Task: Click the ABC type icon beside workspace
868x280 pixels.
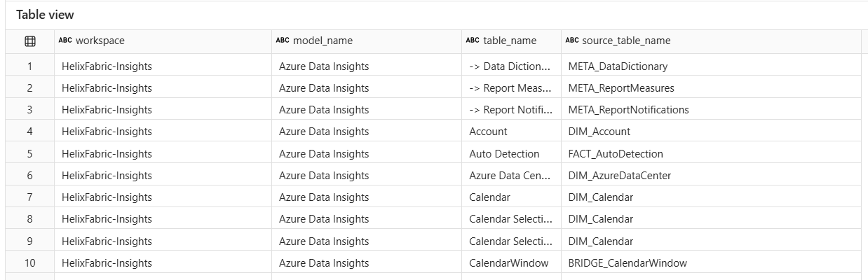Action: coord(65,41)
